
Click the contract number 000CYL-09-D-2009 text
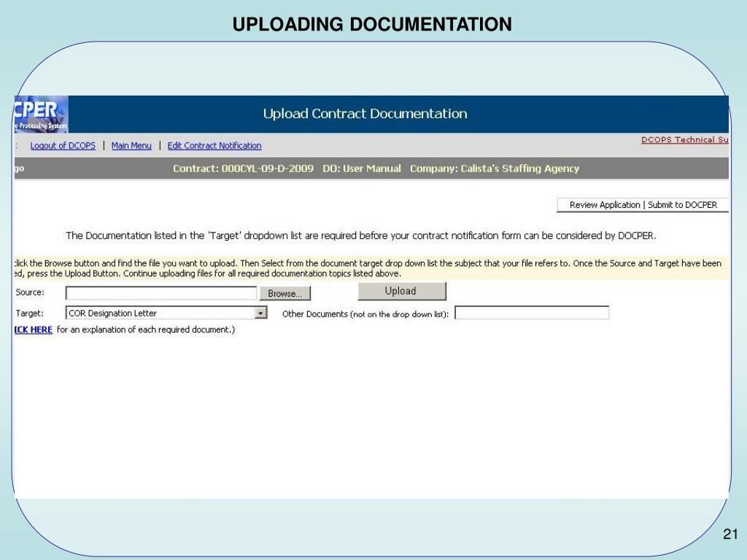point(267,168)
